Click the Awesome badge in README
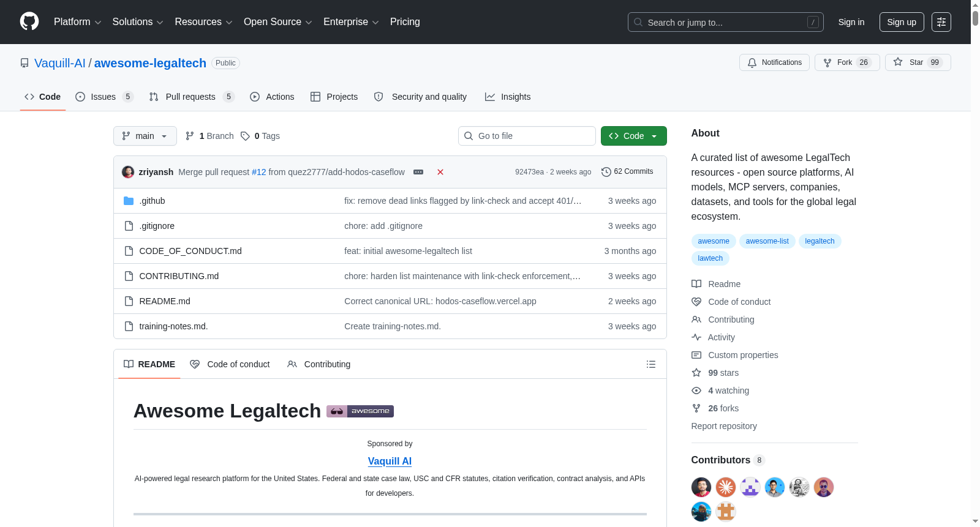Screen dimensions: 980x527 (360, 411)
